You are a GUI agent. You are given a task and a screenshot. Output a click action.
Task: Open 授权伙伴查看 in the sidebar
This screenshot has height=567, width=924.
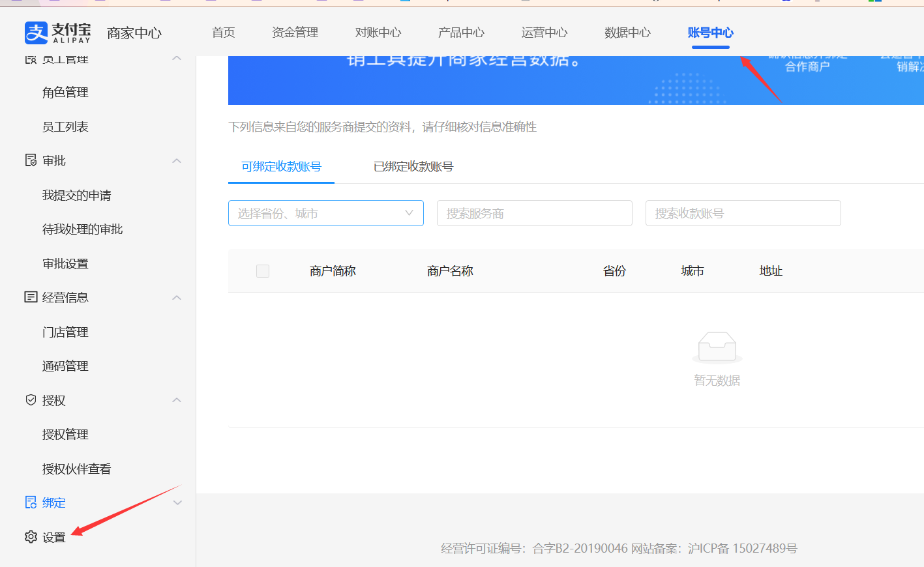[77, 469]
